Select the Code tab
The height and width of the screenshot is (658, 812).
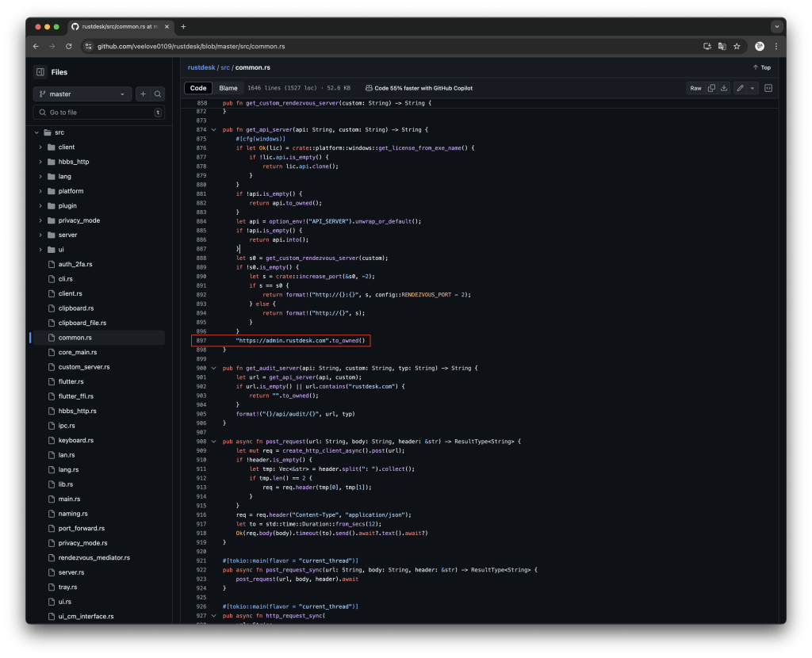(198, 88)
